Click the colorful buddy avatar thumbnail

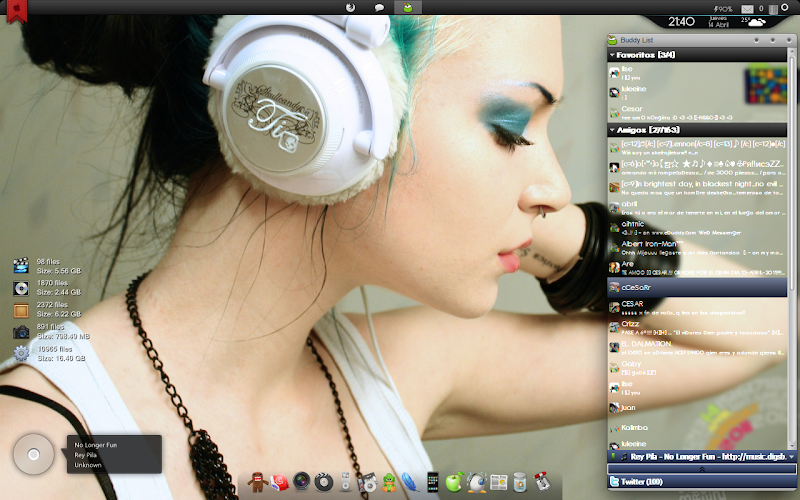click(x=765, y=85)
